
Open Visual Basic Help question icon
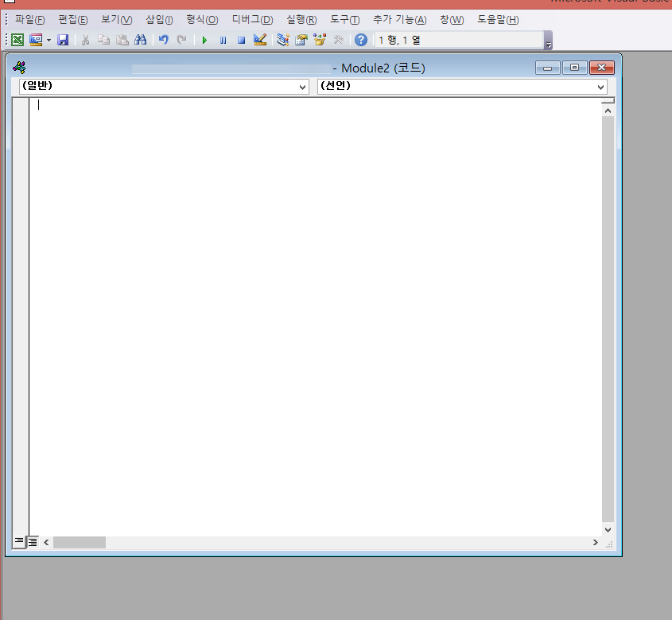click(x=361, y=40)
